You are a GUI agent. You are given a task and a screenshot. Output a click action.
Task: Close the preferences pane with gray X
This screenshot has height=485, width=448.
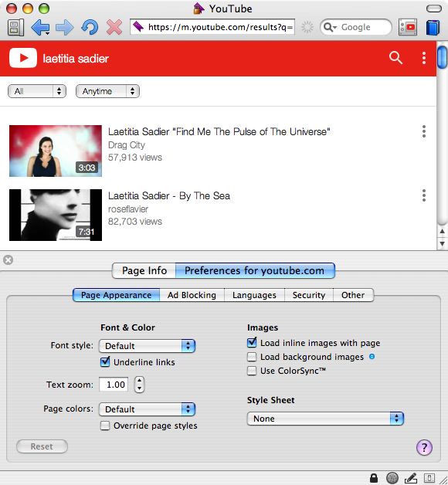[8, 259]
